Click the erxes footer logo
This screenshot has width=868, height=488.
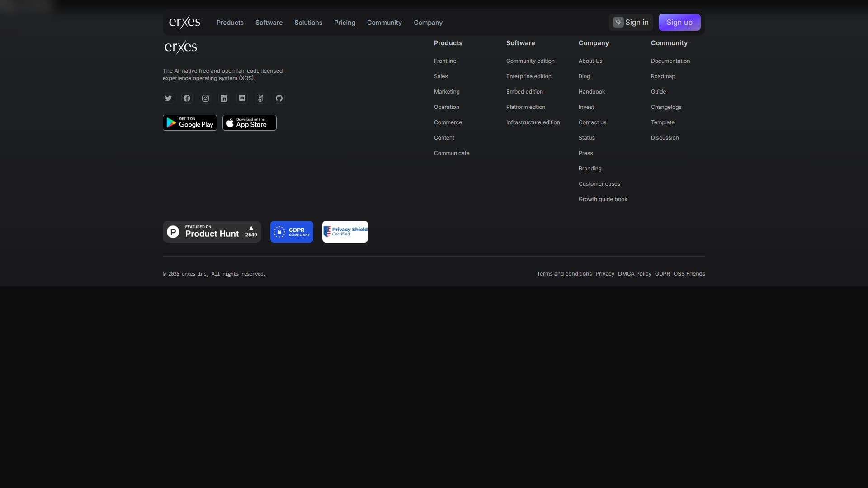click(x=181, y=47)
